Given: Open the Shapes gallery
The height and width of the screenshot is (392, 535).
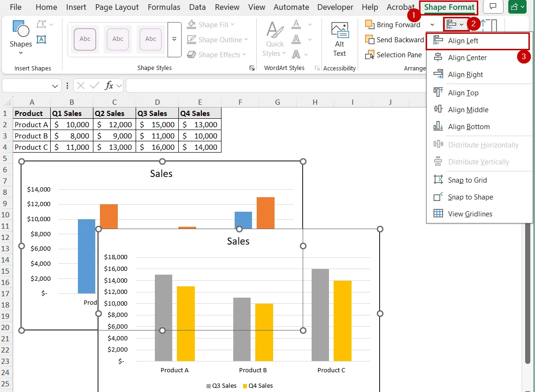Looking at the screenshot, I should click(x=21, y=37).
